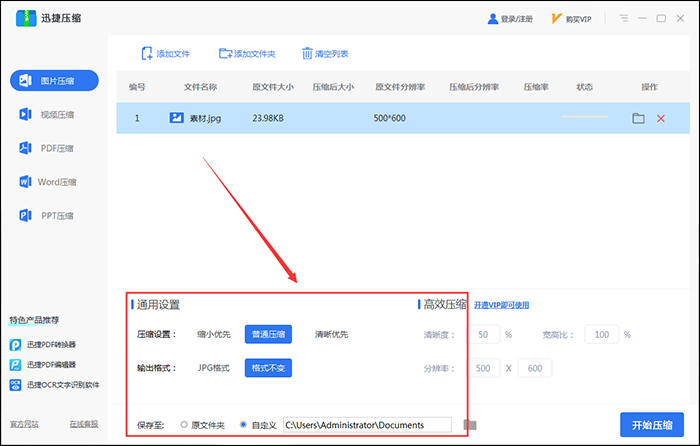This screenshot has width=700, height=446.
Task: Open 迅捷OCR文字识别软件 recommendation
Action: pos(54,385)
